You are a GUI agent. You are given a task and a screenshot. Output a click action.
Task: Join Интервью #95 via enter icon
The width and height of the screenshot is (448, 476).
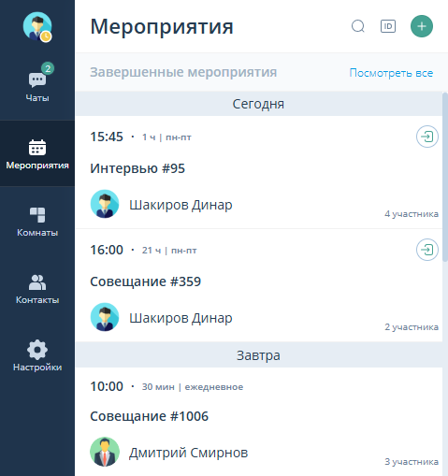tap(427, 137)
